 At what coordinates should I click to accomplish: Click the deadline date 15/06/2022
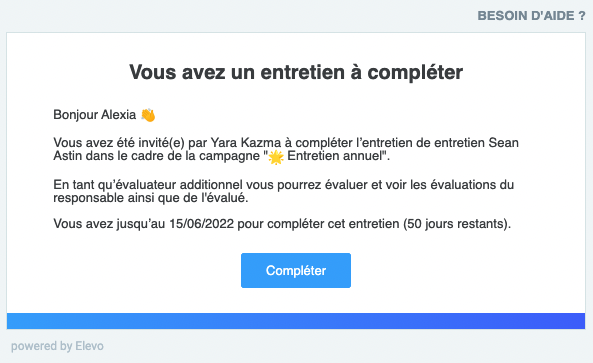[202, 223]
